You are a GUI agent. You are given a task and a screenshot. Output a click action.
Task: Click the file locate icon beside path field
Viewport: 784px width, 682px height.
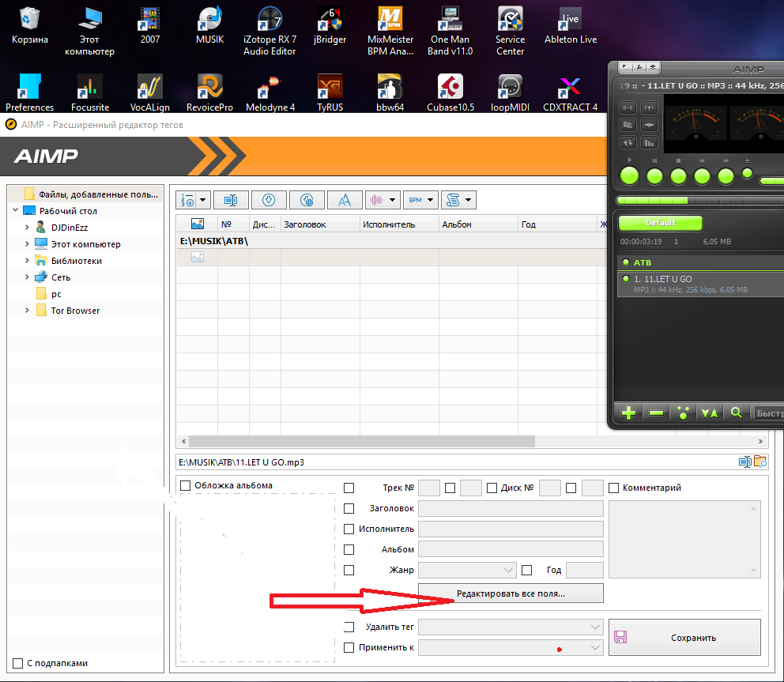click(760, 462)
